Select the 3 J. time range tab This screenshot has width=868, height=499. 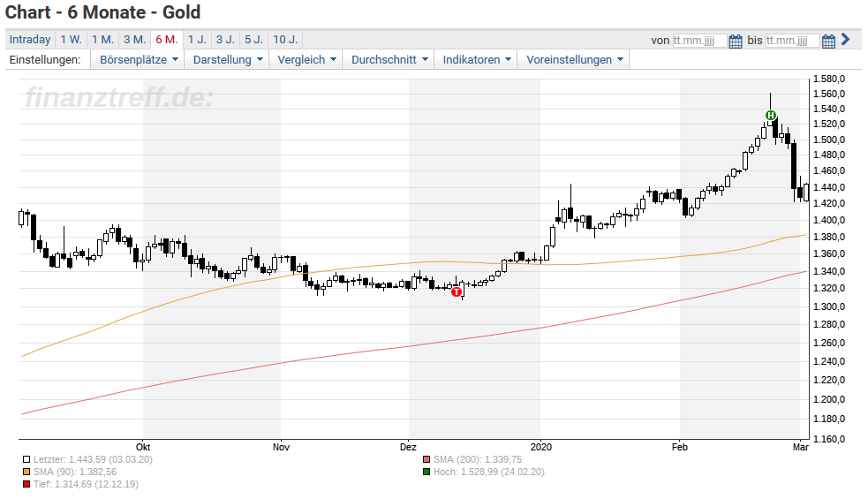[225, 40]
